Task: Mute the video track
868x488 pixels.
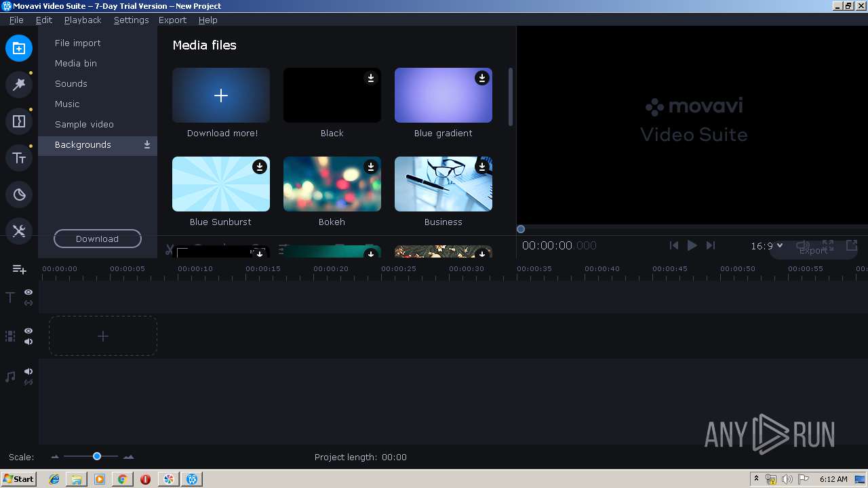Action: [28, 342]
